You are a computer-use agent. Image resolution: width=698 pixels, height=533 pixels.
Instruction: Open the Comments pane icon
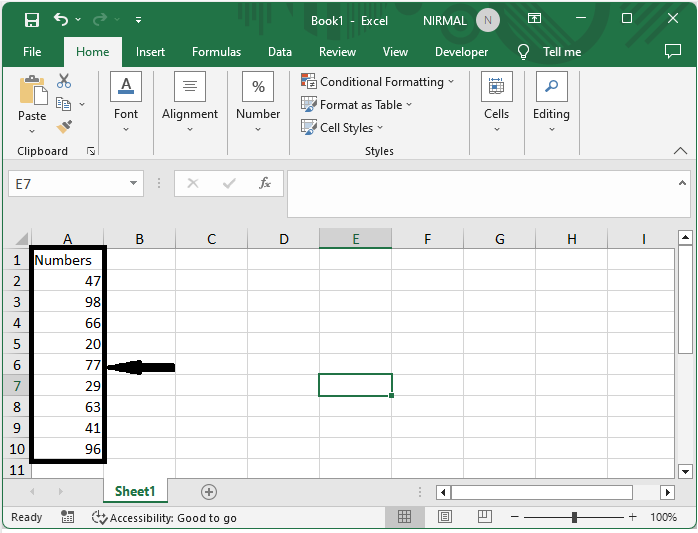pyautogui.click(x=673, y=52)
